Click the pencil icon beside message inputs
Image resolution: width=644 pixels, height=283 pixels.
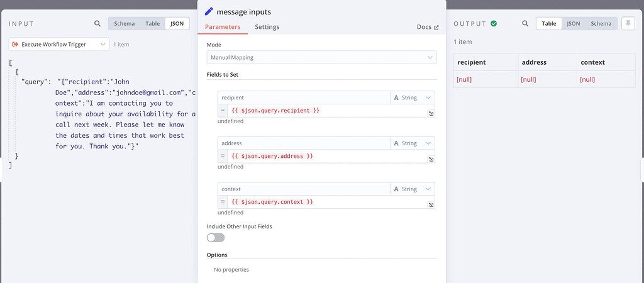point(209,11)
